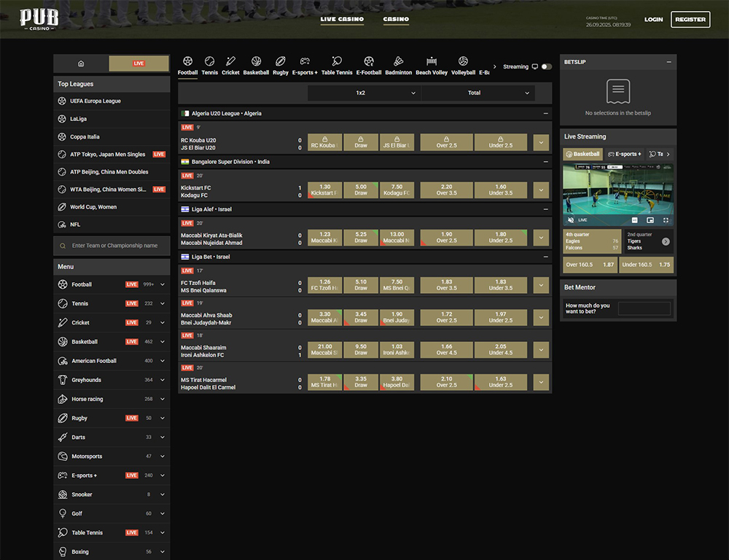
Task: Open Horse racing in the sidebar menu
Action: coord(87,399)
